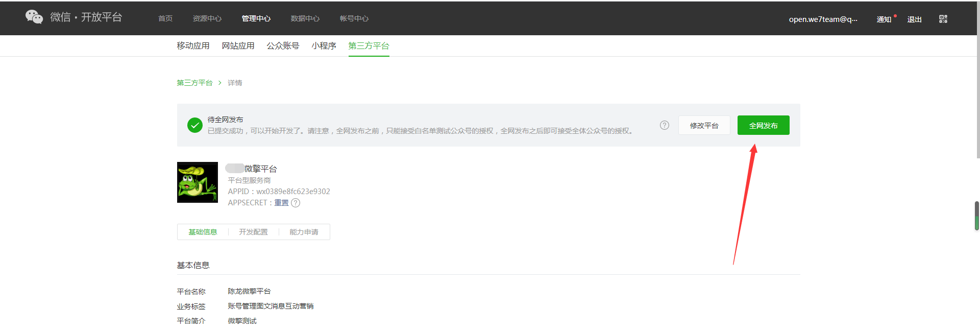
Task: Click the help icon next to APPSECRET 重置
Action: click(x=296, y=203)
